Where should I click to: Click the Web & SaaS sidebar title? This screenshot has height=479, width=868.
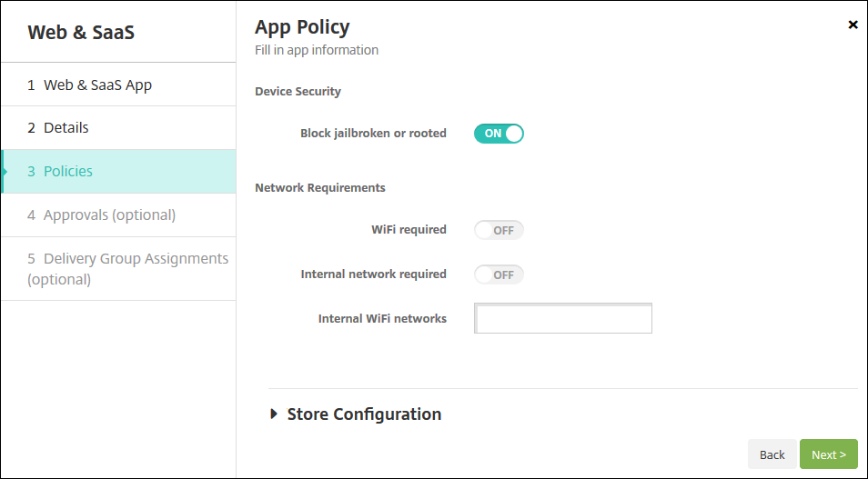point(80,33)
